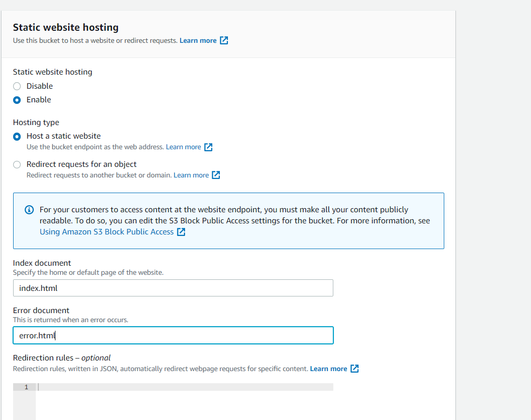Click 'This is returned when an error occurs.' text
The height and width of the screenshot is (420, 531).
click(71, 320)
